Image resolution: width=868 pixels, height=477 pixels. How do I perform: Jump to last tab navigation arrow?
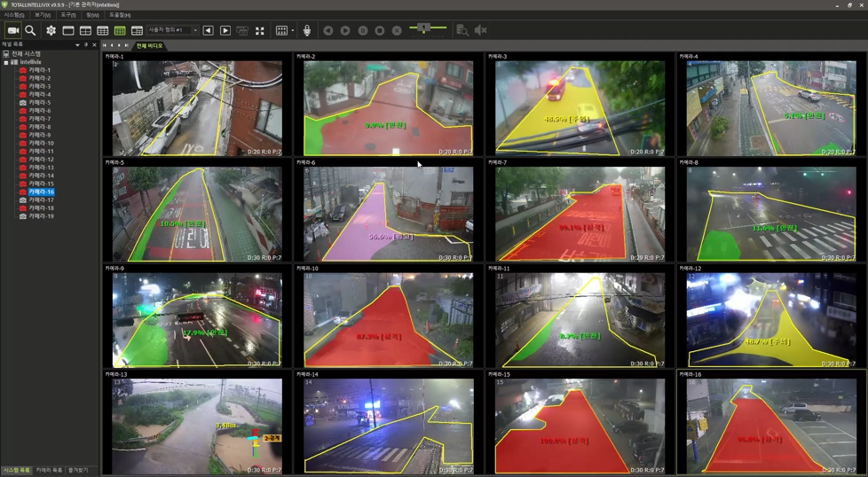click(126, 45)
